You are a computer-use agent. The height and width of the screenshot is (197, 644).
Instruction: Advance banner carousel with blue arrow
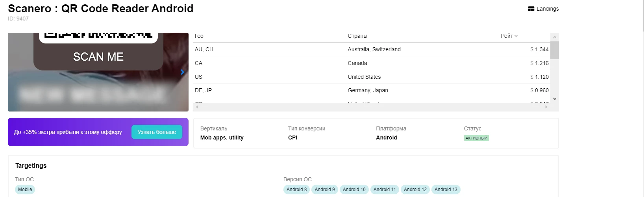click(x=182, y=72)
